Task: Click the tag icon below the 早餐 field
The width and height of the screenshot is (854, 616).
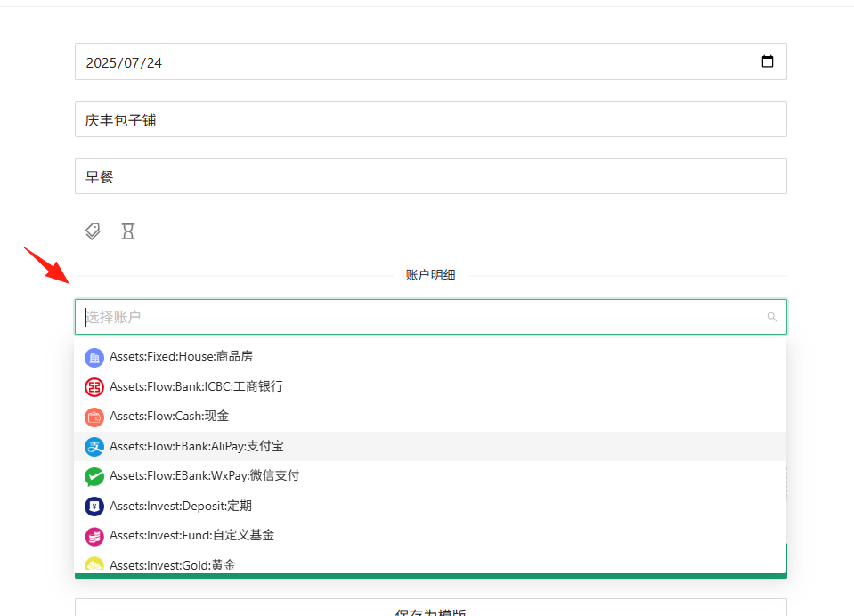Action: (94, 231)
